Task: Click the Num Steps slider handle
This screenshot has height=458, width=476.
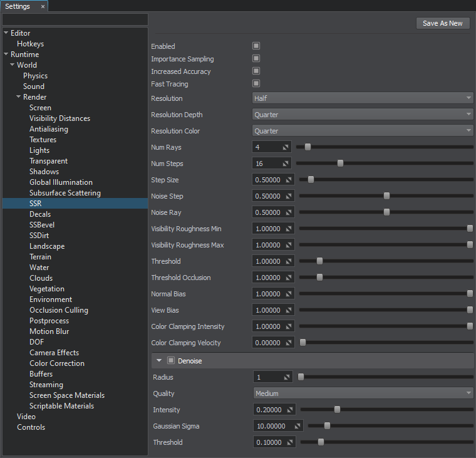Action: 340,164
